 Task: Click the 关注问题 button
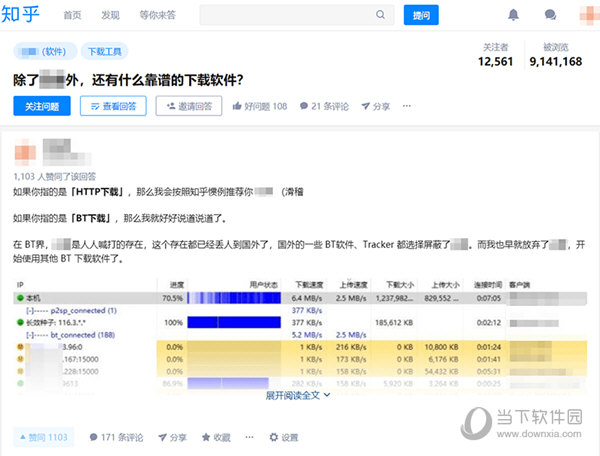point(42,106)
